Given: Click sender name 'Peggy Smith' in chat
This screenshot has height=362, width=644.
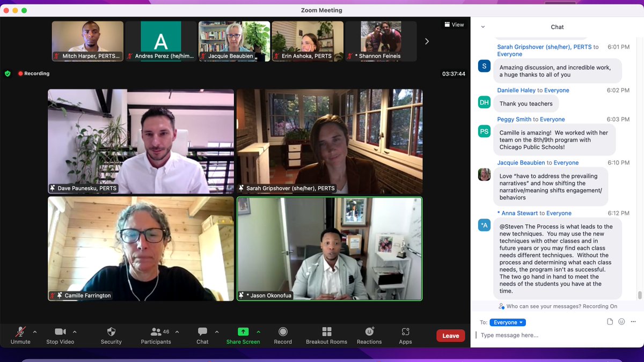Looking at the screenshot, I should (514, 120).
